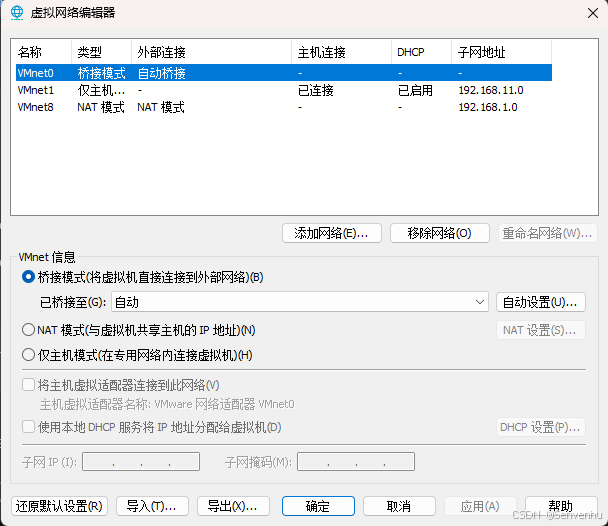Click the 导出(X)... button
The height and width of the screenshot is (526, 608).
tap(233, 506)
